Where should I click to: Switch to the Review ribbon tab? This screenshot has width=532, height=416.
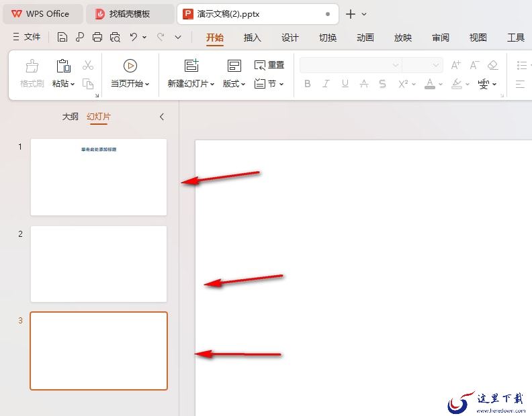(441, 38)
